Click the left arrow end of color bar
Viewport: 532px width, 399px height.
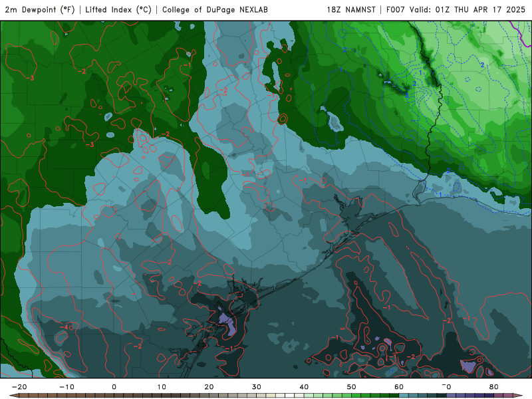[x=13, y=395]
